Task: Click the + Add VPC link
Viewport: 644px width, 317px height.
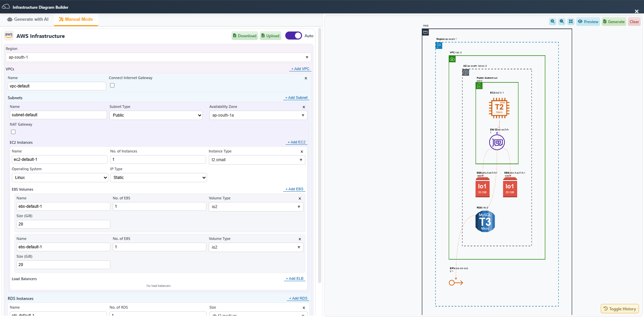Action: 300,69
